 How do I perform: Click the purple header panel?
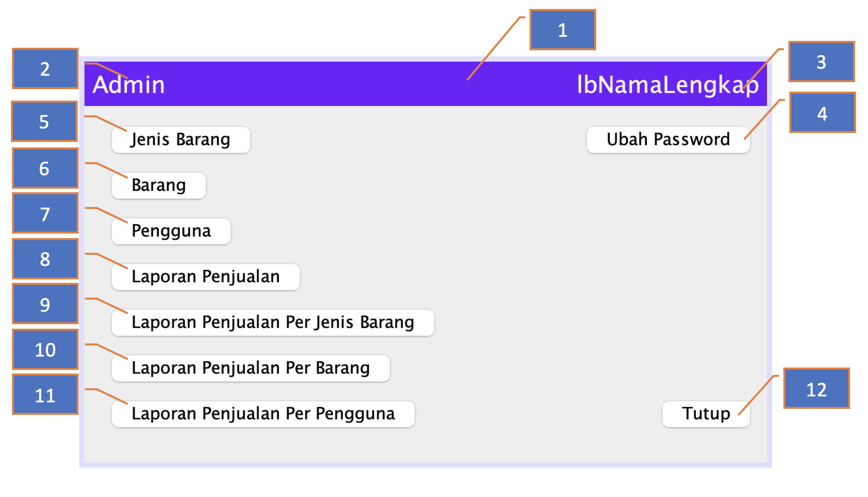[426, 84]
